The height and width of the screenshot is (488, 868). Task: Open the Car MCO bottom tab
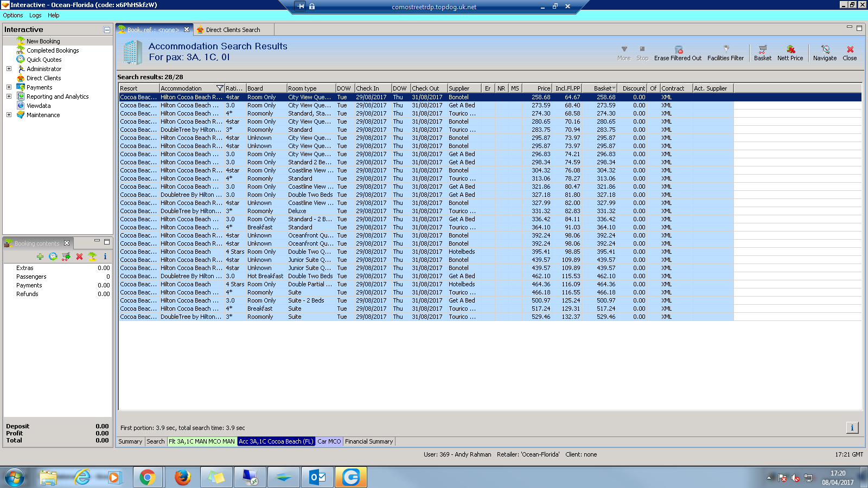click(329, 441)
